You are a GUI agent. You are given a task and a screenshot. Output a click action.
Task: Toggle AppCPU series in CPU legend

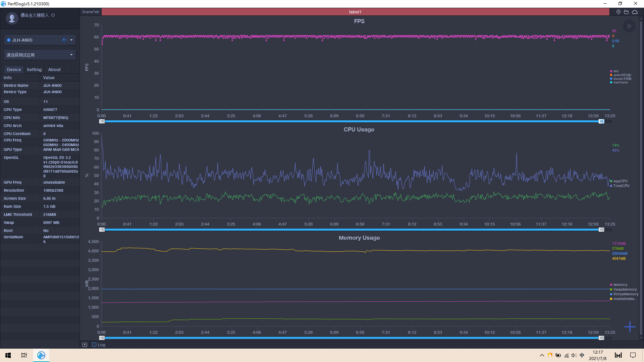click(x=619, y=181)
